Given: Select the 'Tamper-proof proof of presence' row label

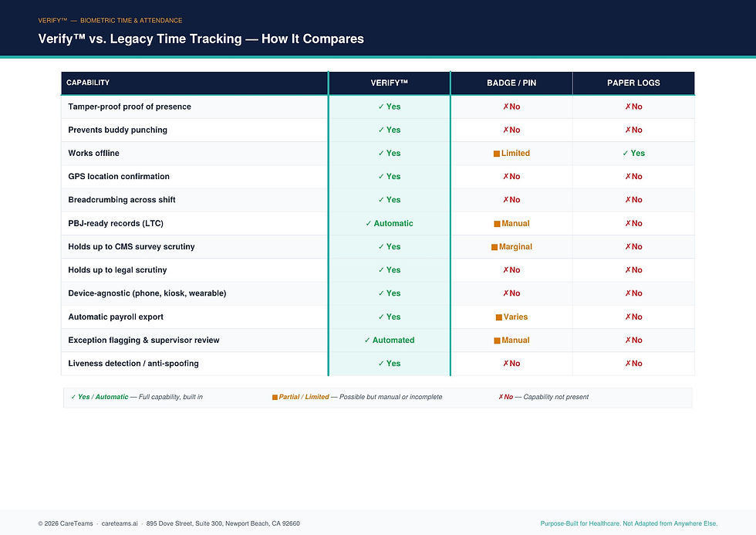Looking at the screenshot, I should coord(130,107).
